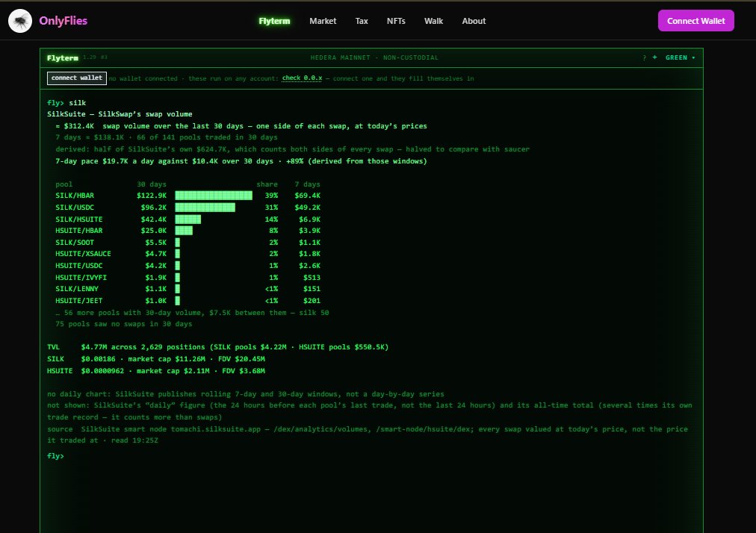Click the '7 days' column header
This screenshot has height=533, width=756.
(x=308, y=184)
